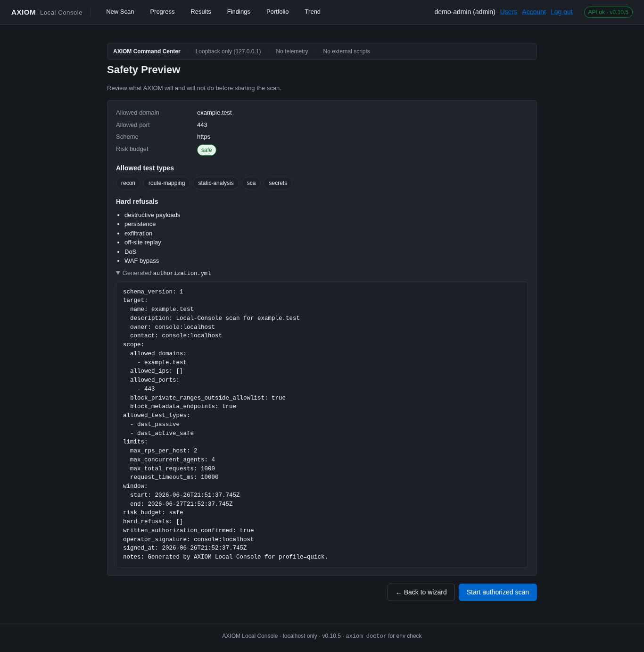Click the written_authorization_confirmed: true line
Image resolution: width=644 pixels, height=652 pixels.
point(189,530)
